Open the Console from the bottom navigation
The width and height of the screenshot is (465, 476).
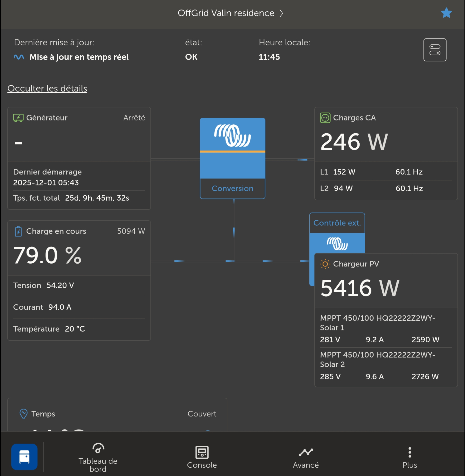pos(202,453)
